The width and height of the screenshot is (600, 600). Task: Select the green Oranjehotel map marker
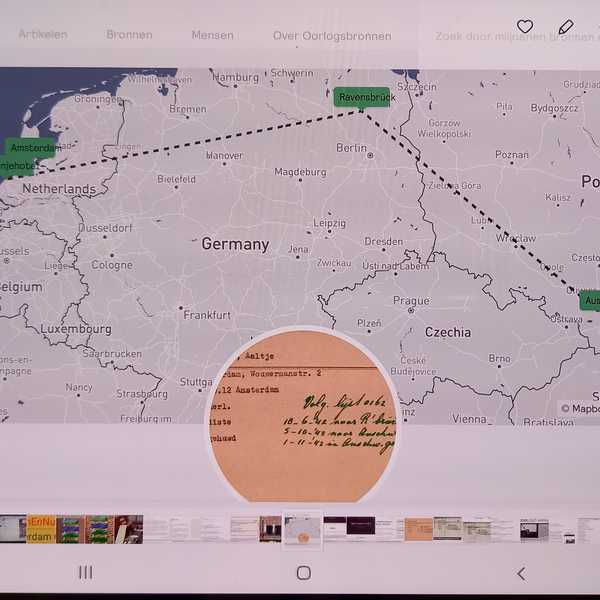pos(17,166)
